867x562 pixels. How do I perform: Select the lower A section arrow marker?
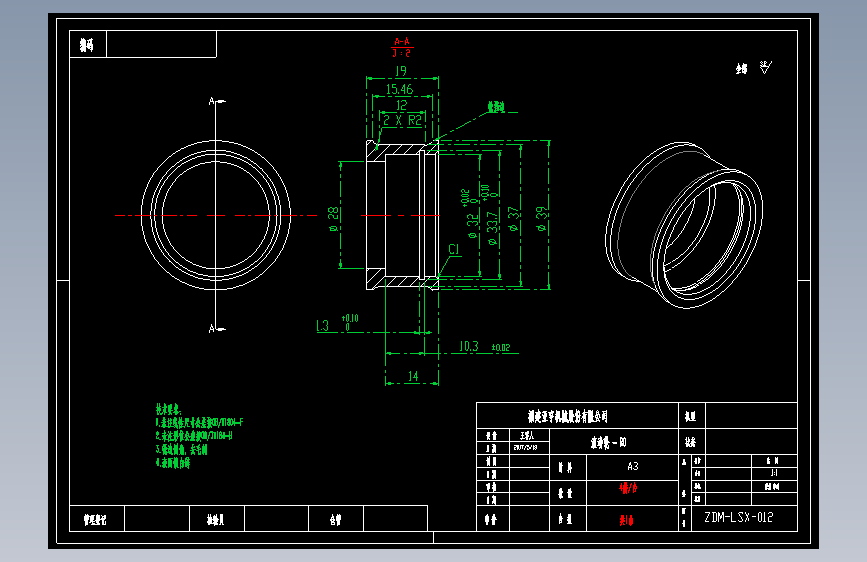(x=216, y=329)
